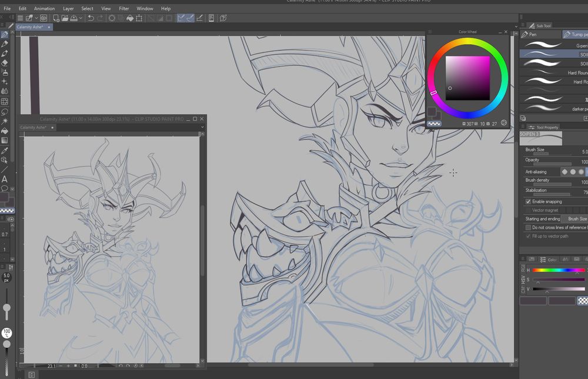Select the Eyedropper tool

(5, 151)
